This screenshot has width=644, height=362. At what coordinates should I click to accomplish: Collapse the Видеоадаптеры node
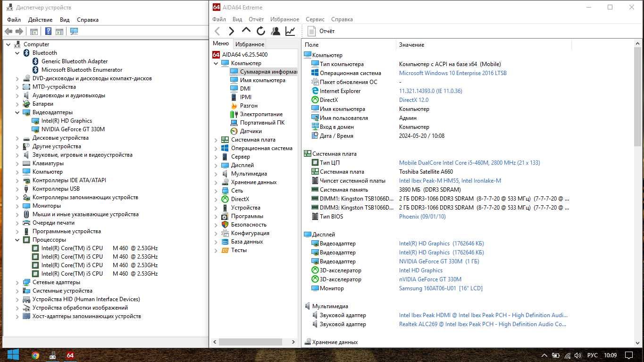pos(17,112)
